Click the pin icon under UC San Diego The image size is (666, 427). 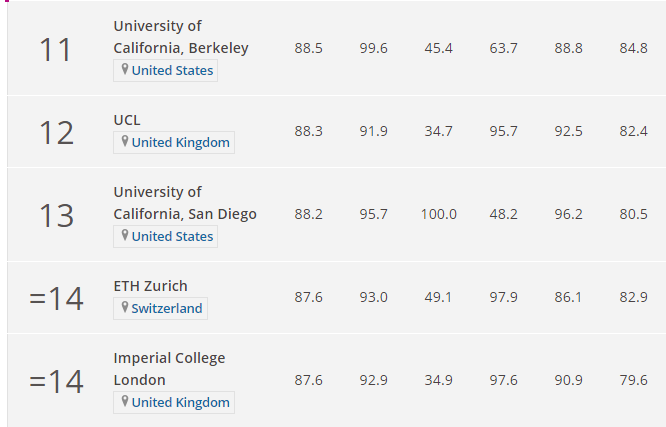point(125,236)
